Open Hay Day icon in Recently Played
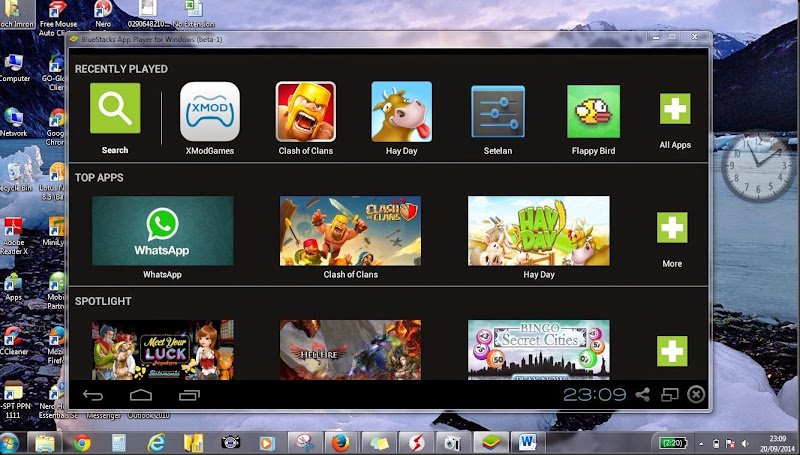 tap(402, 112)
